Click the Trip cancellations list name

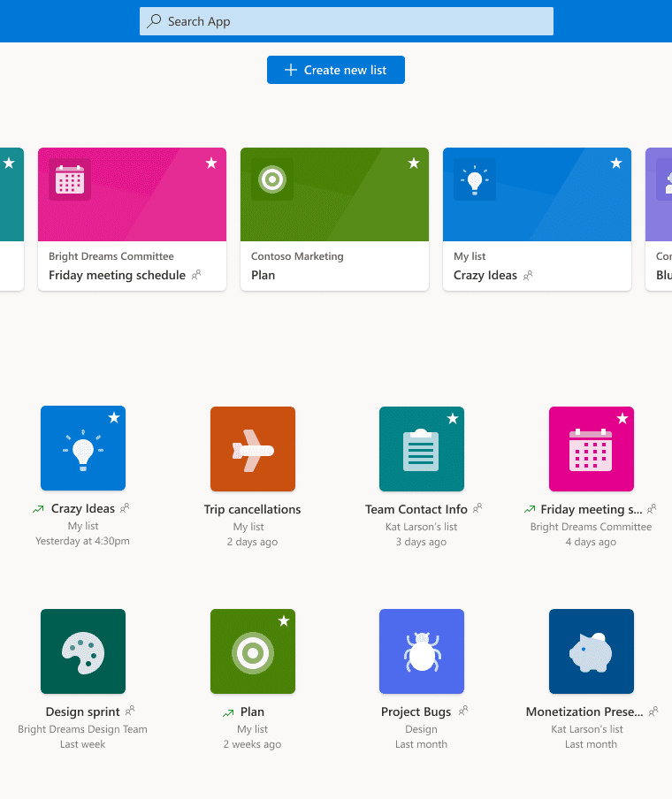coord(252,509)
